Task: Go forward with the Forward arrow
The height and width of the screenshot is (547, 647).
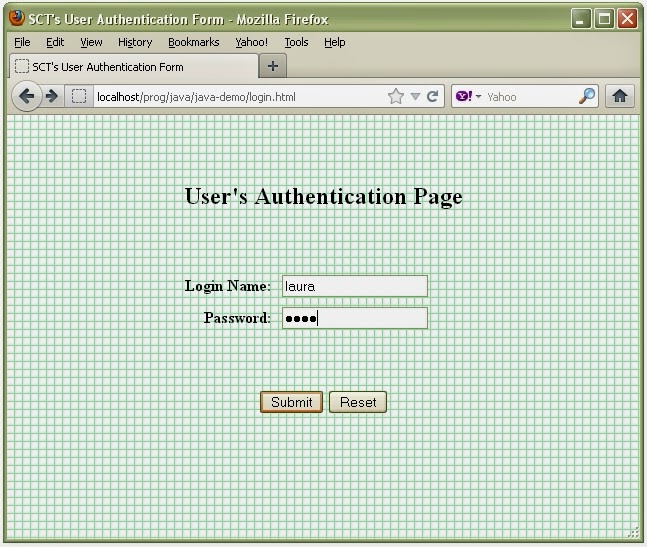Action: point(52,97)
